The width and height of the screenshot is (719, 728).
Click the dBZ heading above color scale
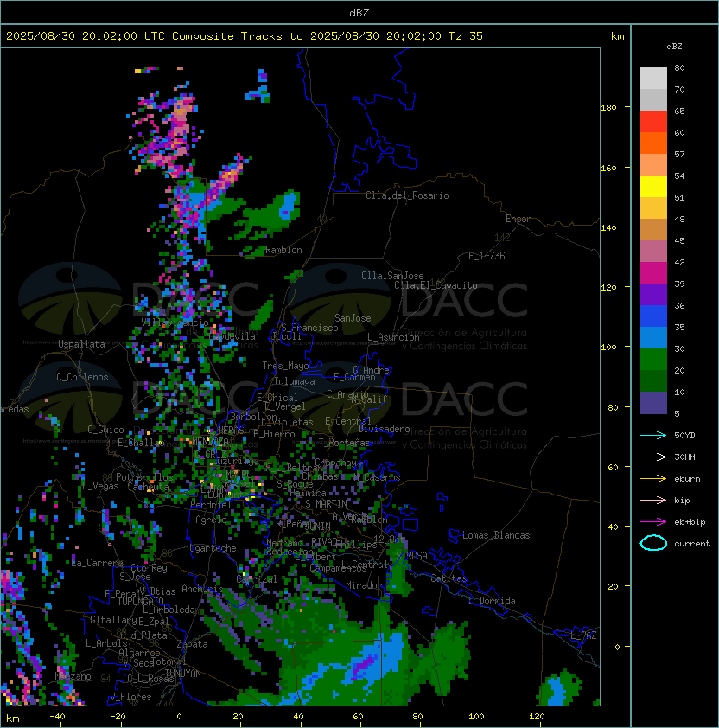tap(674, 46)
